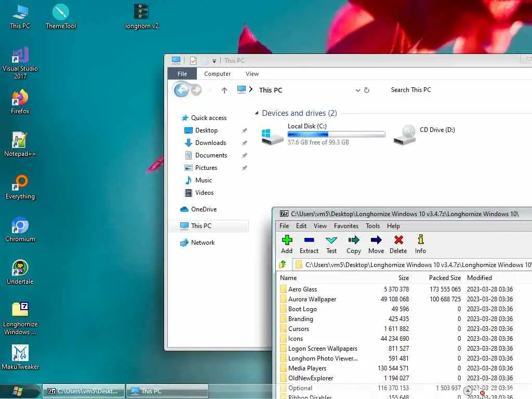Open the ThemeTool desktop icon
532x399 pixels.
tap(61, 16)
